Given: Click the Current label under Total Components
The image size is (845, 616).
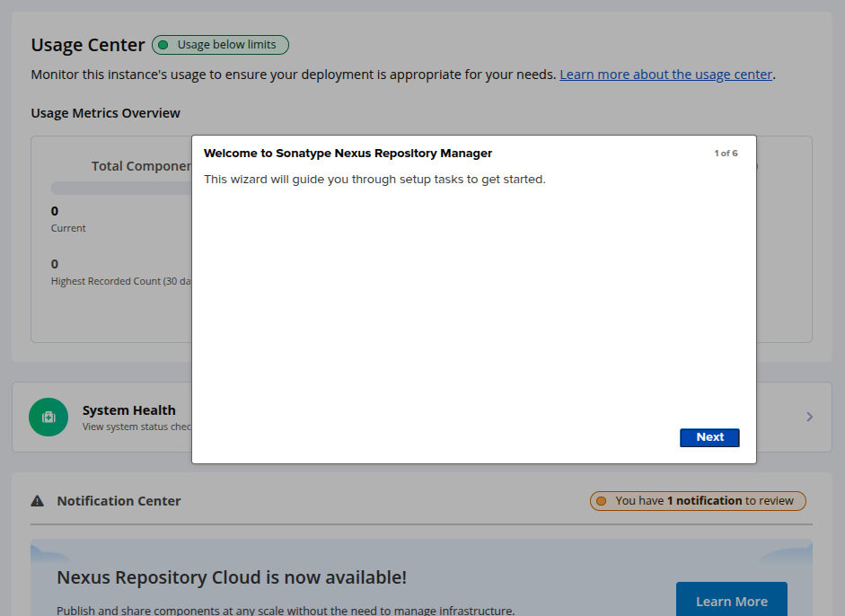Looking at the screenshot, I should coord(68,228).
